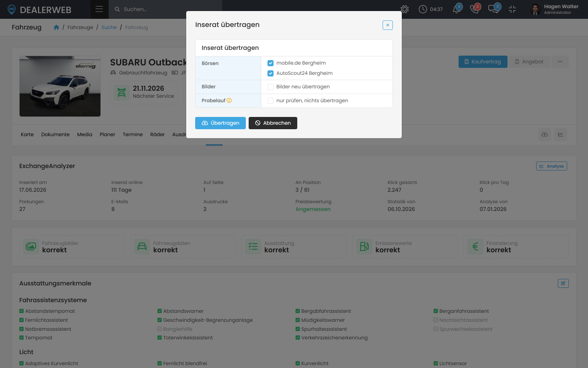Toggle the Nachtsichtassistent checkbox
Screen dimensions: 588x368
point(436,320)
